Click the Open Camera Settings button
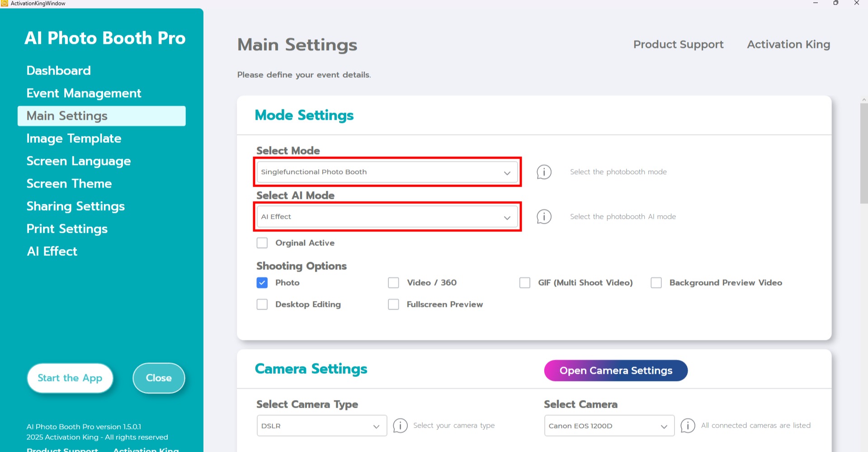The width and height of the screenshot is (868, 452). click(616, 371)
